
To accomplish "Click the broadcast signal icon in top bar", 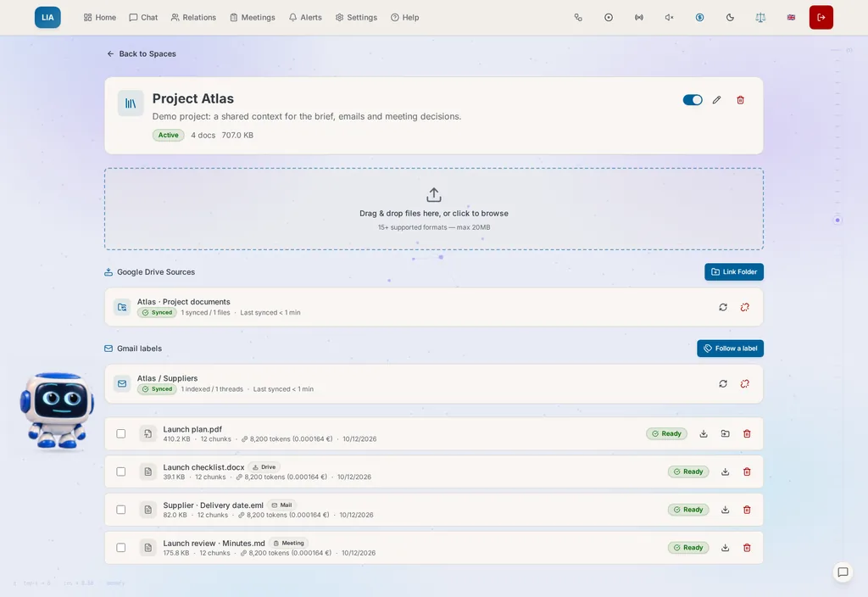I will (x=639, y=17).
